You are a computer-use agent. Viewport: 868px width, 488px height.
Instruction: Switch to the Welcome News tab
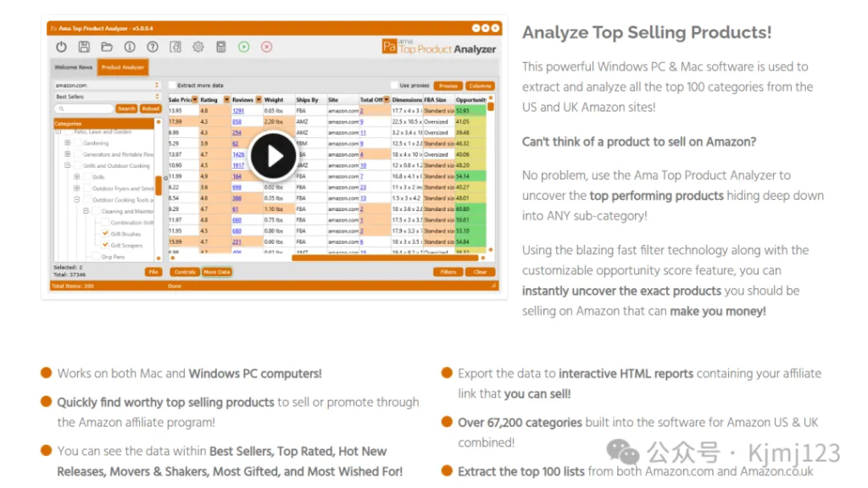pyautogui.click(x=74, y=68)
